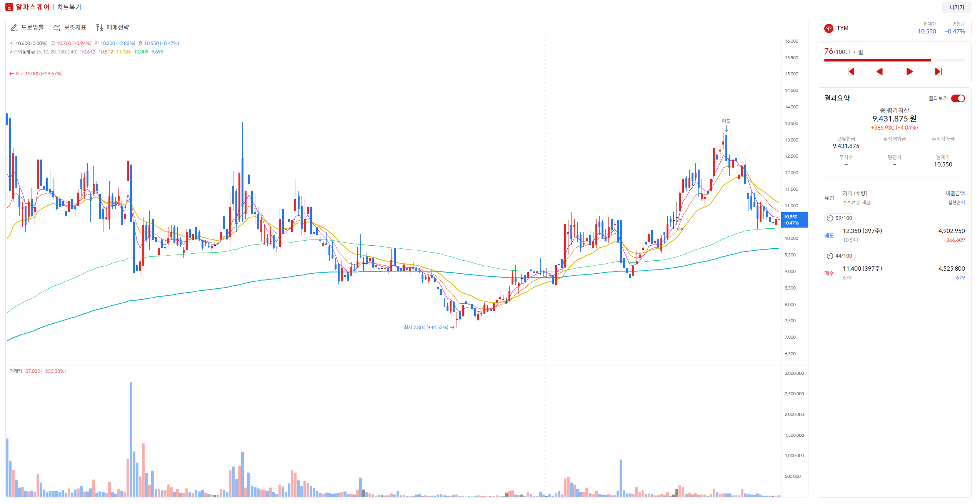980x504 pixels.
Task: Click the 44/100 turn badge
Action: coord(840,256)
